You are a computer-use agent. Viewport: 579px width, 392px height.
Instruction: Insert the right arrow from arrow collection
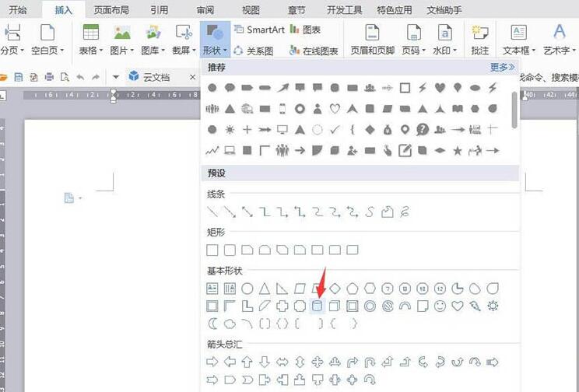(212, 362)
